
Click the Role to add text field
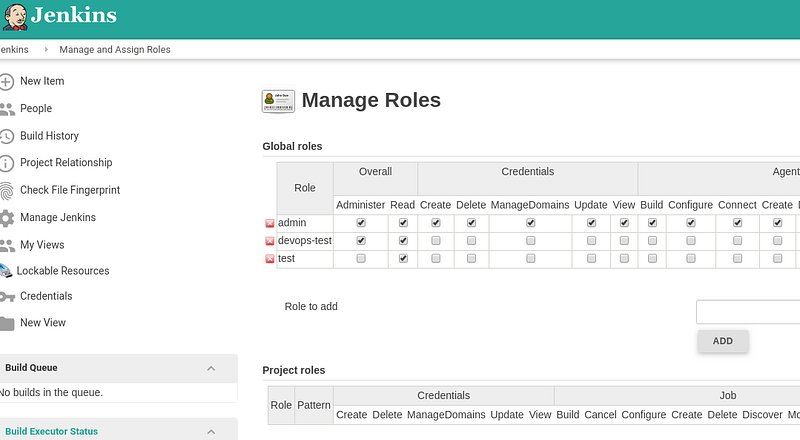pyautogui.click(x=748, y=312)
